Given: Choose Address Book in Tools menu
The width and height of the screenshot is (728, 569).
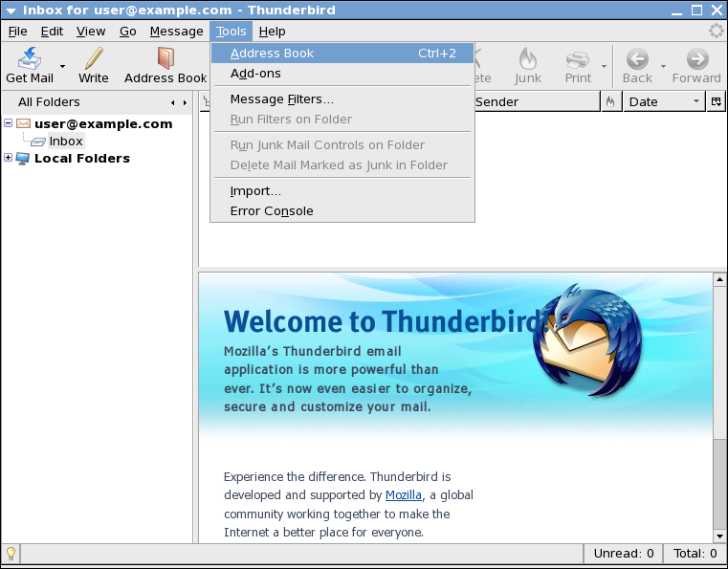Looking at the screenshot, I should [342, 53].
